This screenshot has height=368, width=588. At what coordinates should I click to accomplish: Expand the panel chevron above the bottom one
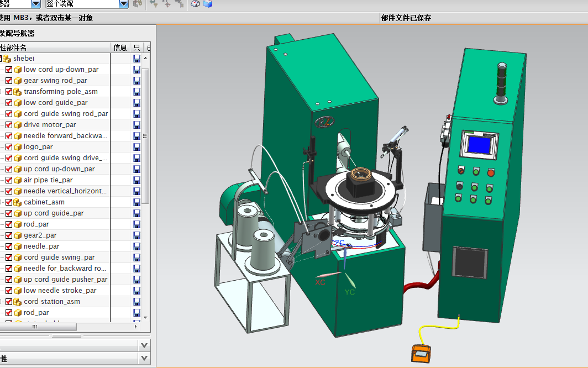click(x=144, y=345)
